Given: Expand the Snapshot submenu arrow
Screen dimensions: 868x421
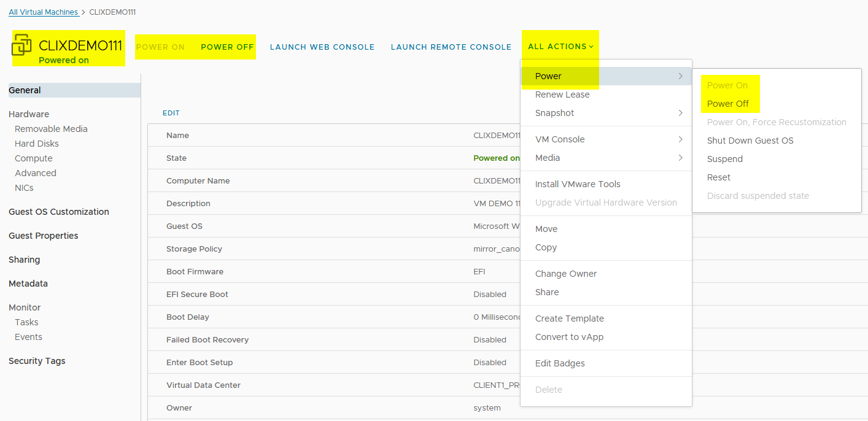Looking at the screenshot, I should pyautogui.click(x=680, y=113).
